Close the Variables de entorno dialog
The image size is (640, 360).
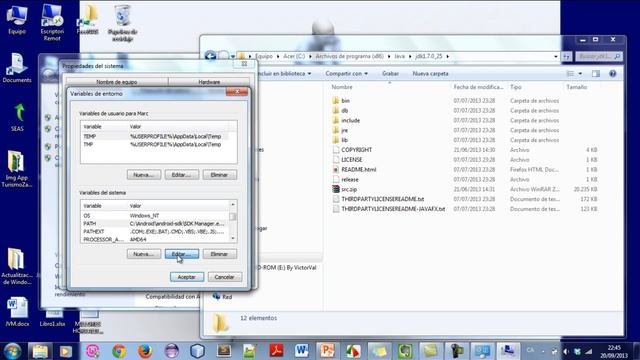click(237, 92)
